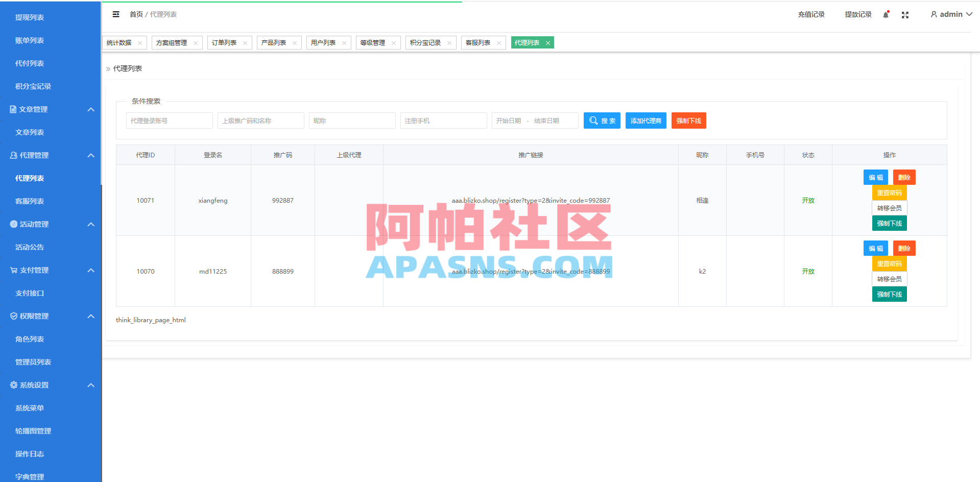Collapse the 系统设置 sidebar section
This screenshot has height=482, width=980.
tap(91, 385)
